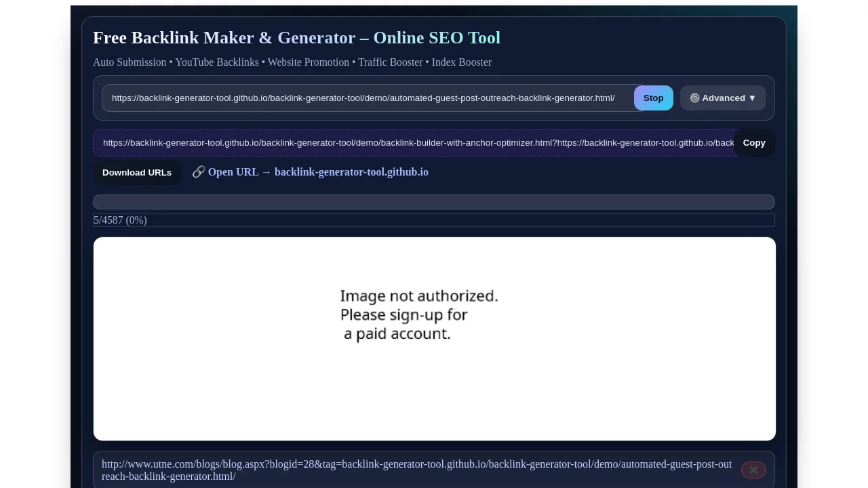Download URLs list

click(137, 172)
